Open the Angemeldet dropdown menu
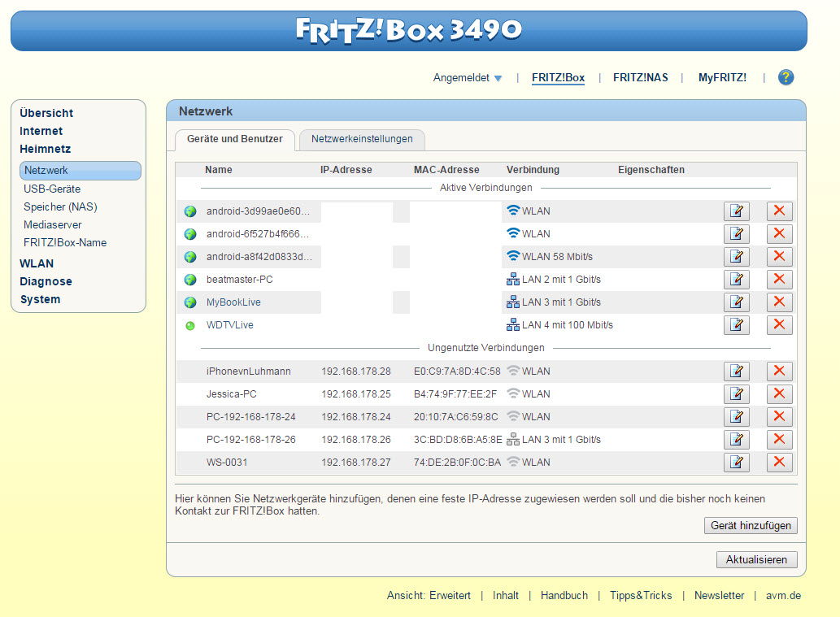 [468, 78]
